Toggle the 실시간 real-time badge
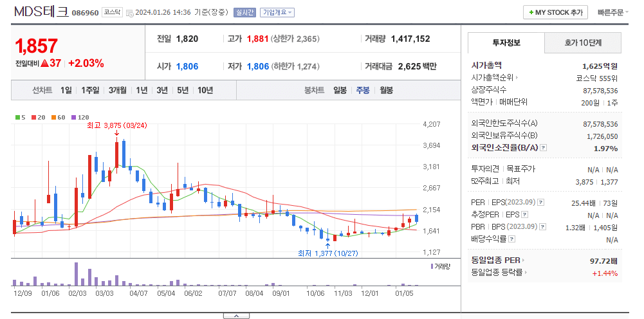 [x=244, y=12]
